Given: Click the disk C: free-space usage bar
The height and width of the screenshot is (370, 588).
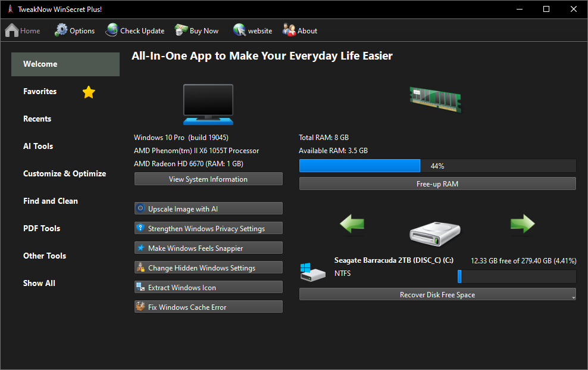Looking at the screenshot, I should pos(516,276).
